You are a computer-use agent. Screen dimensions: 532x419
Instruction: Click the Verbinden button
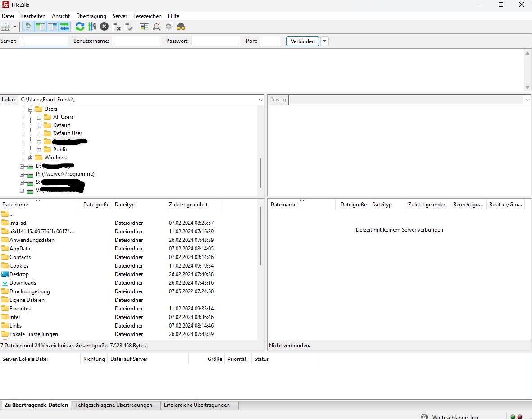(x=303, y=41)
